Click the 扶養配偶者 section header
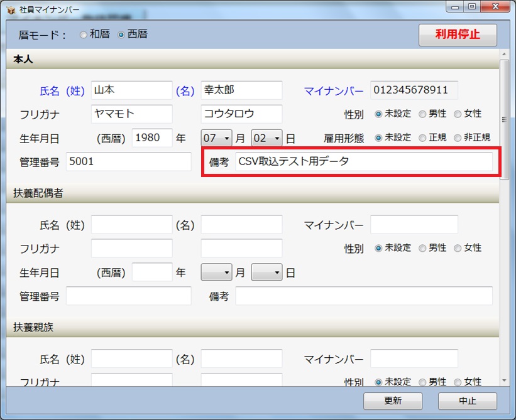The width and height of the screenshot is (516, 420). [253, 193]
